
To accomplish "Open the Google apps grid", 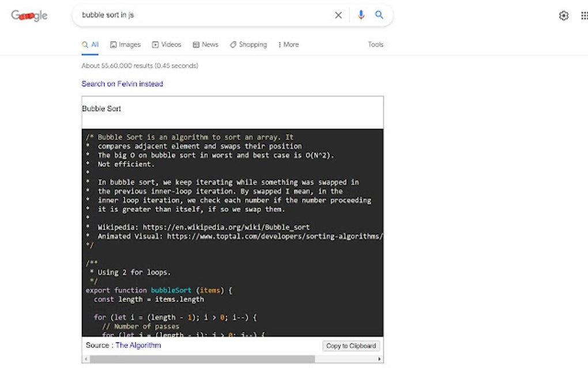I will [x=584, y=16].
